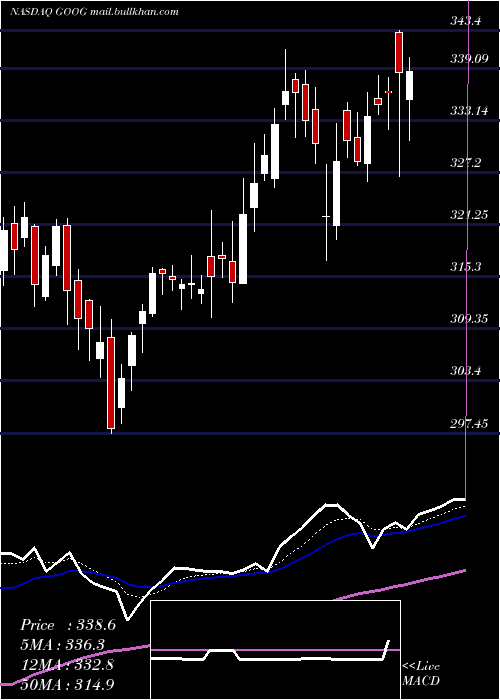Click the <<Live MACD label
The height and width of the screenshot is (700, 500).
pyautogui.click(x=421, y=673)
